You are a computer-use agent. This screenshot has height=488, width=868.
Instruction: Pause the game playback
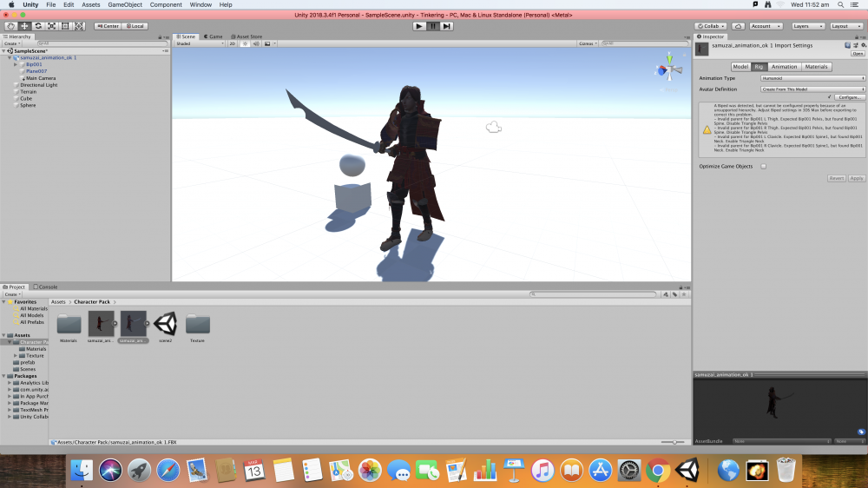tap(433, 26)
